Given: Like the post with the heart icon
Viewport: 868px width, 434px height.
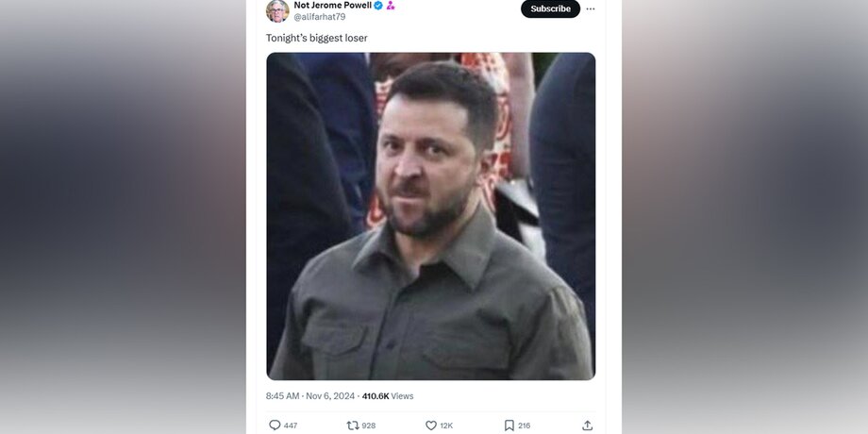Looking at the screenshot, I should point(431,426).
